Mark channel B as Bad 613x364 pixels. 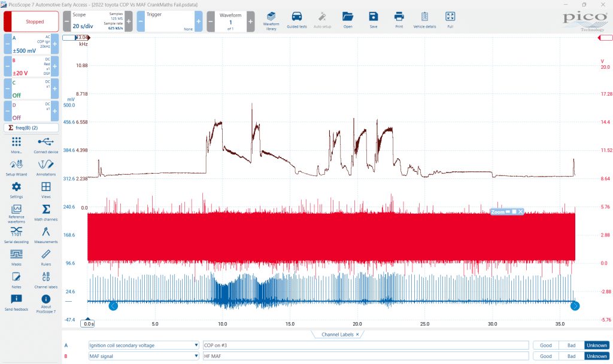pos(571,356)
